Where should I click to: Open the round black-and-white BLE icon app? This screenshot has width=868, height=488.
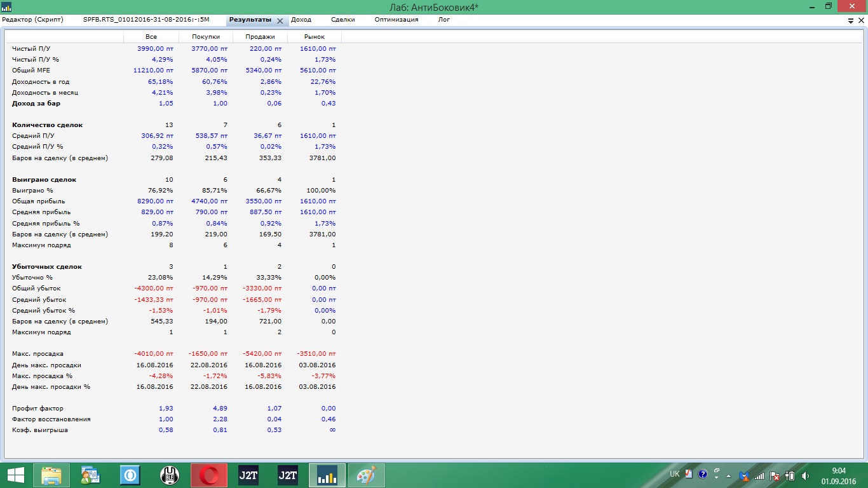click(169, 475)
